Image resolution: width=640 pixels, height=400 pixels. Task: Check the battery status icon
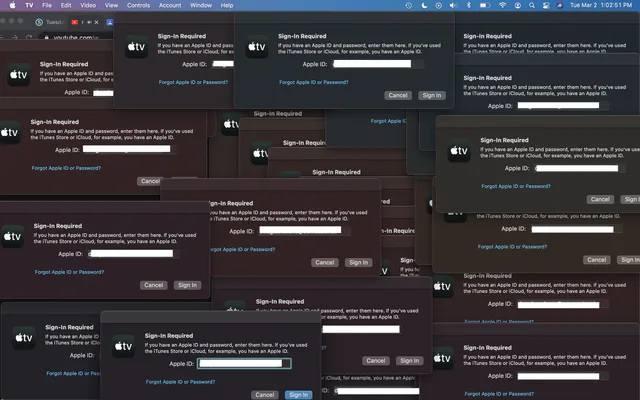[x=484, y=5]
